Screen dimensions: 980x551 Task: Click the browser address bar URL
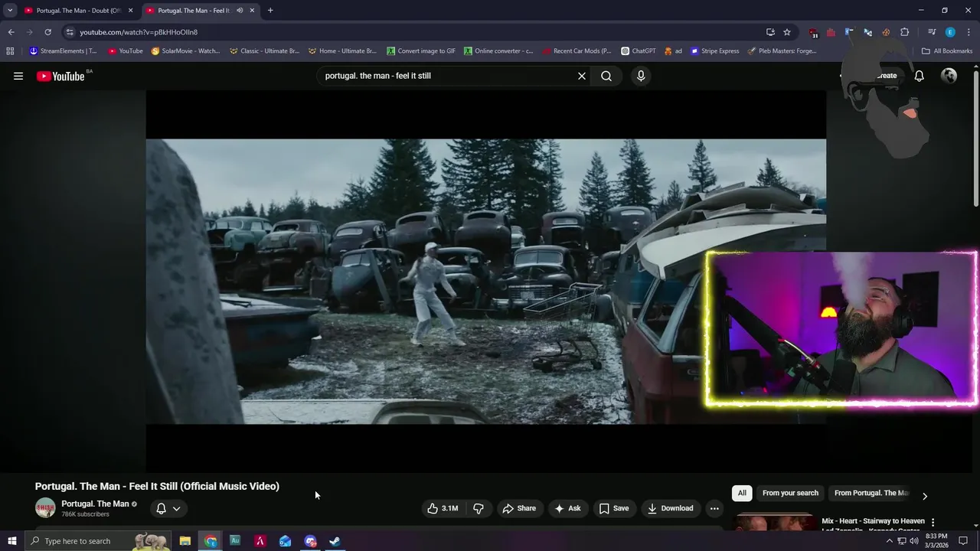click(x=139, y=32)
